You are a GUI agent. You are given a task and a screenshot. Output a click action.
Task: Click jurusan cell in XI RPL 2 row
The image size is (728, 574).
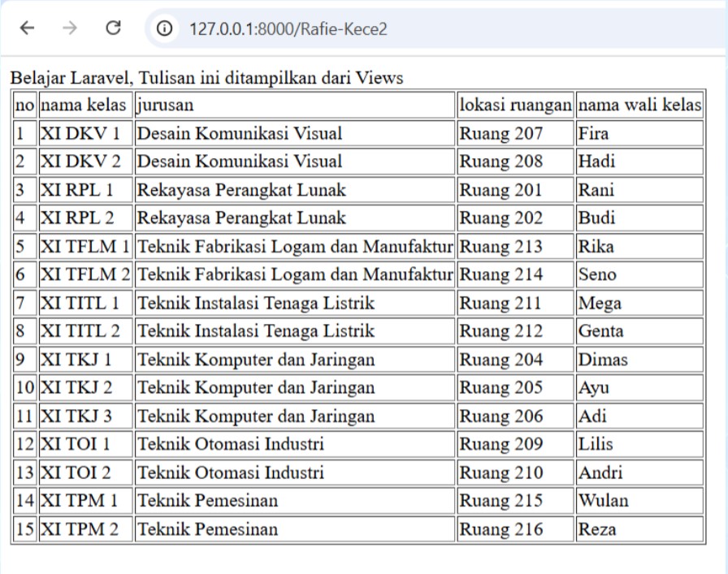point(294,218)
